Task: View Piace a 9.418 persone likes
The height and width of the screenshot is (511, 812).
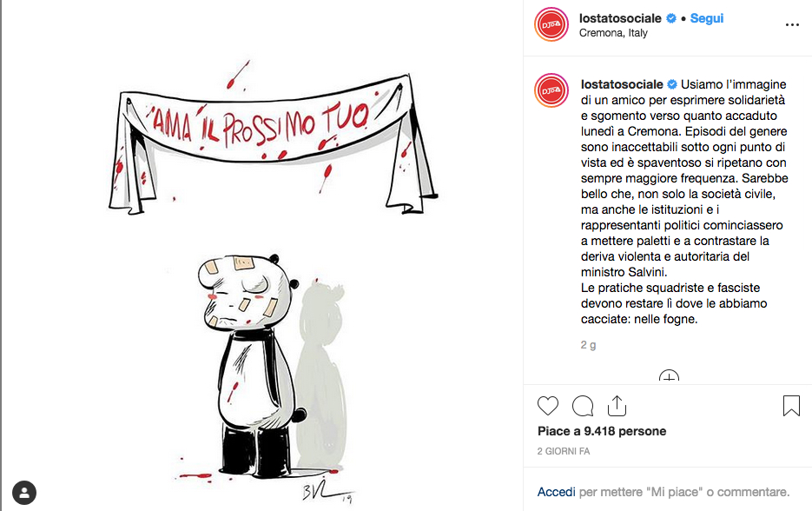Action: coord(602,431)
